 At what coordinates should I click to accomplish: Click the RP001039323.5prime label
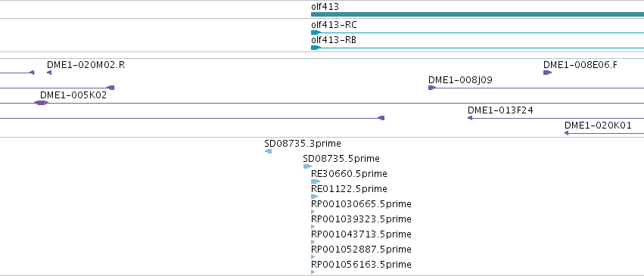pyautogui.click(x=361, y=219)
